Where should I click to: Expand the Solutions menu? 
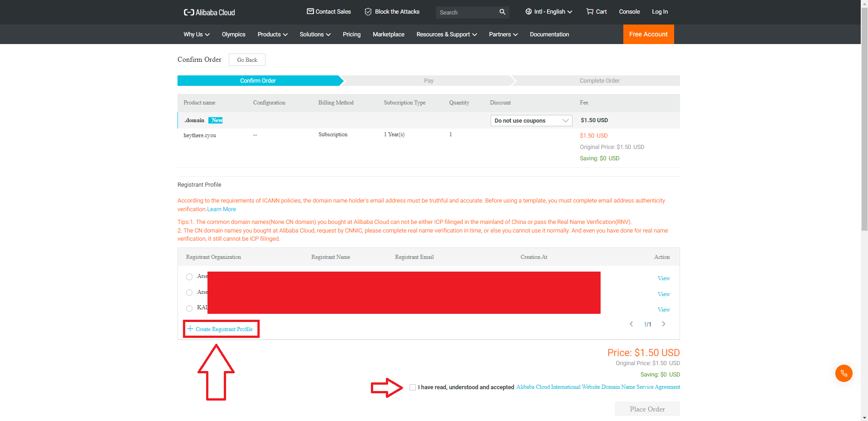coord(315,35)
